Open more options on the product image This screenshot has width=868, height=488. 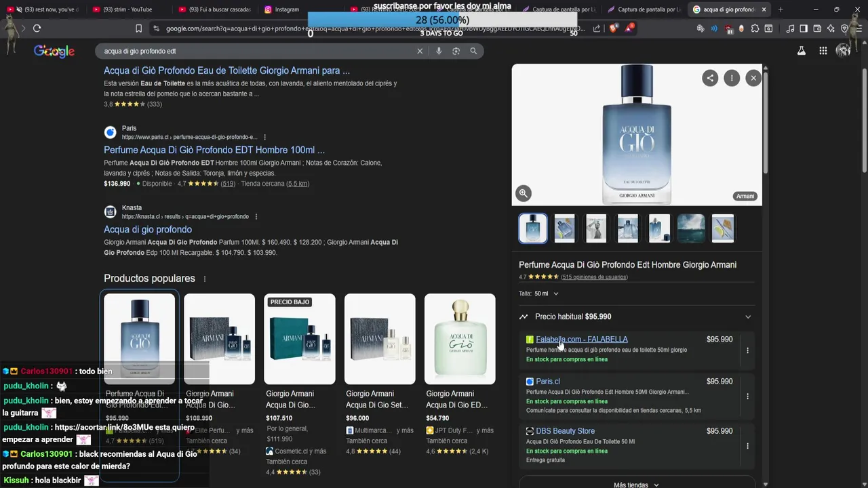(x=732, y=78)
